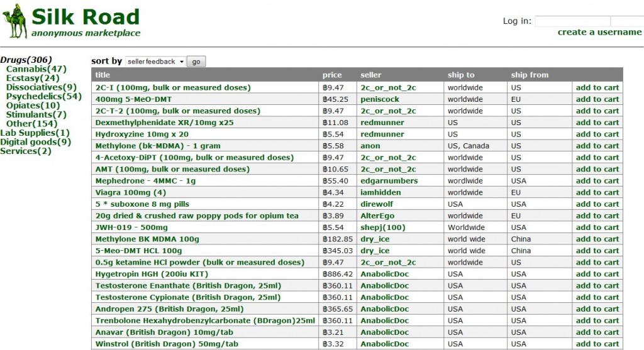Click add to cart for Hydroxyzine 10mg
Image resolution: width=644 pixels, height=350 pixels.
click(x=597, y=134)
